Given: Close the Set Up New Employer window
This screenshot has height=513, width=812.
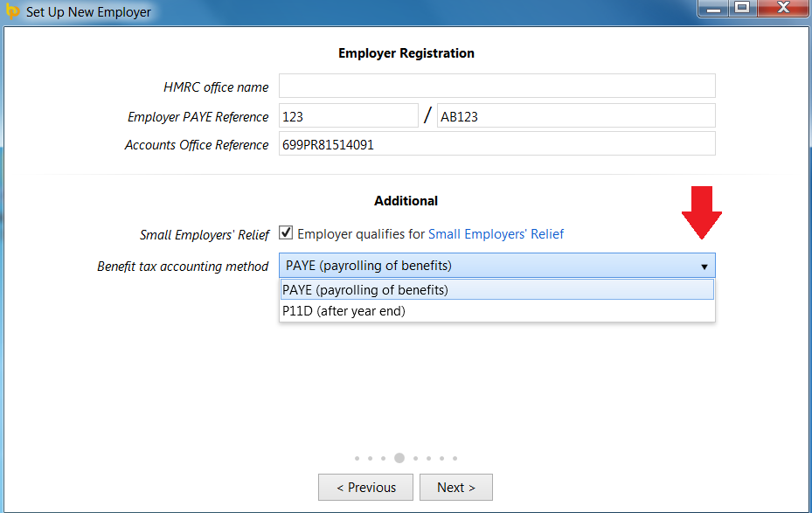Looking at the screenshot, I should [783, 8].
